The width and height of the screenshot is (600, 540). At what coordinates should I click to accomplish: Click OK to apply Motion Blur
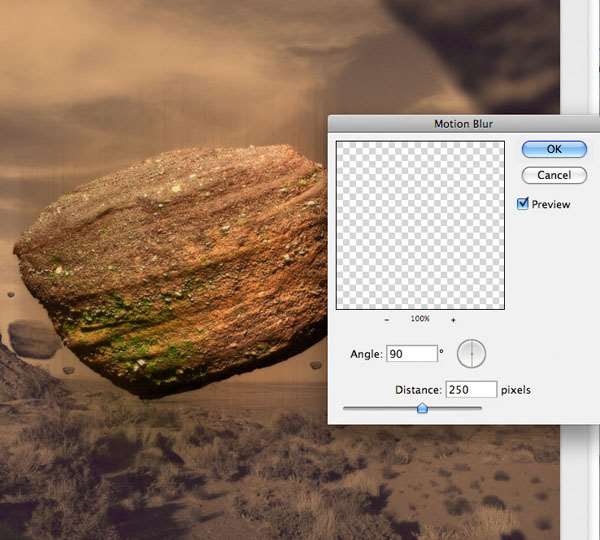tap(553, 149)
